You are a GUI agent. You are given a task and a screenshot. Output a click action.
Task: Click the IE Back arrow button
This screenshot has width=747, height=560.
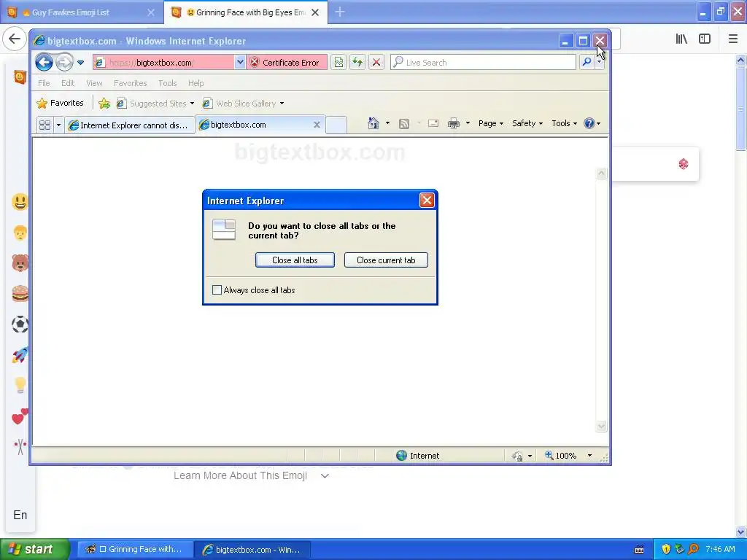44,63
